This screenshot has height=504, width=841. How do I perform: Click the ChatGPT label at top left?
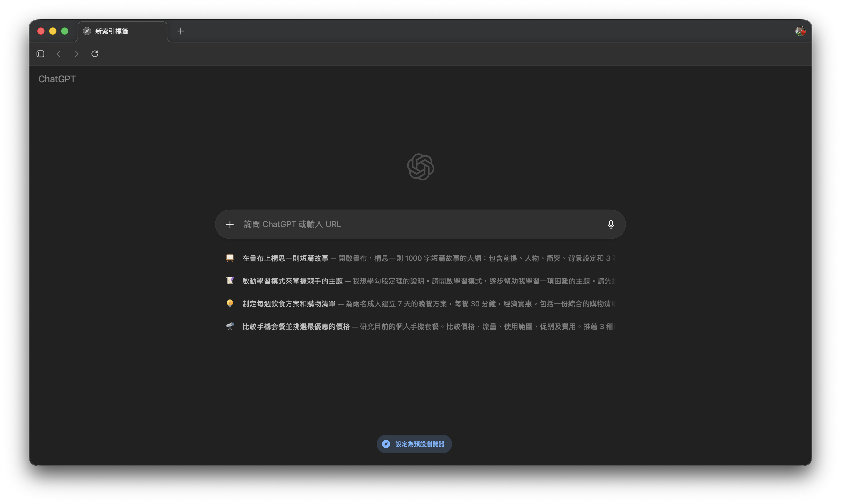(57, 79)
